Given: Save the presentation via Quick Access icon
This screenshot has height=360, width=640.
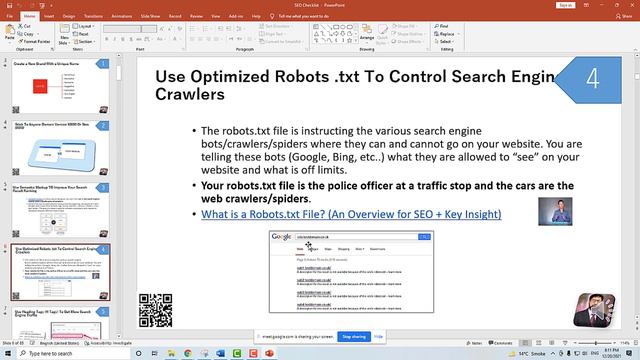Looking at the screenshot, I should click(9, 5).
